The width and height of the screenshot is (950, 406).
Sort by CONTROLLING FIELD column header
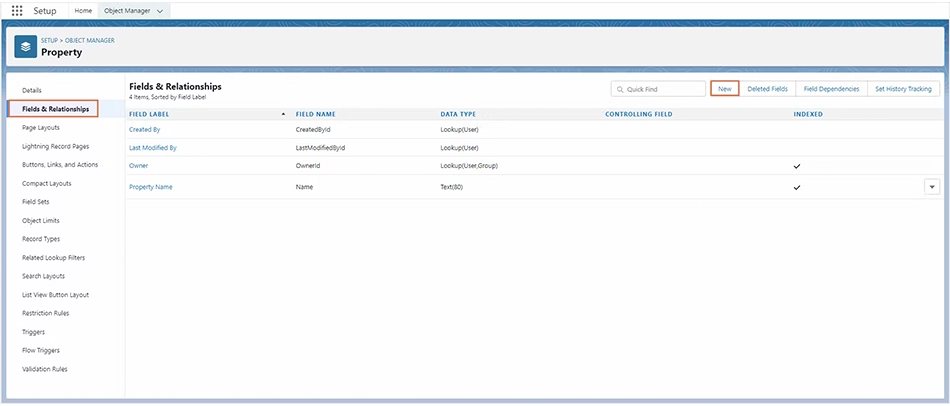pos(639,114)
